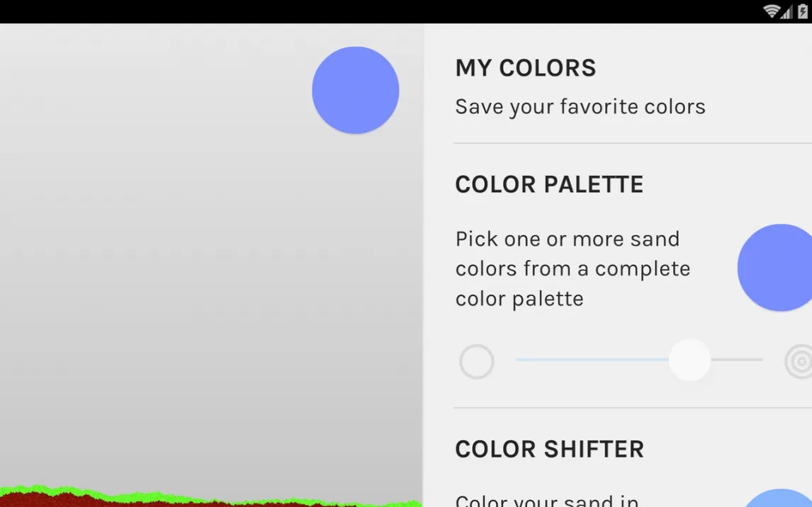Tap the cellular signal status icon

[786, 11]
